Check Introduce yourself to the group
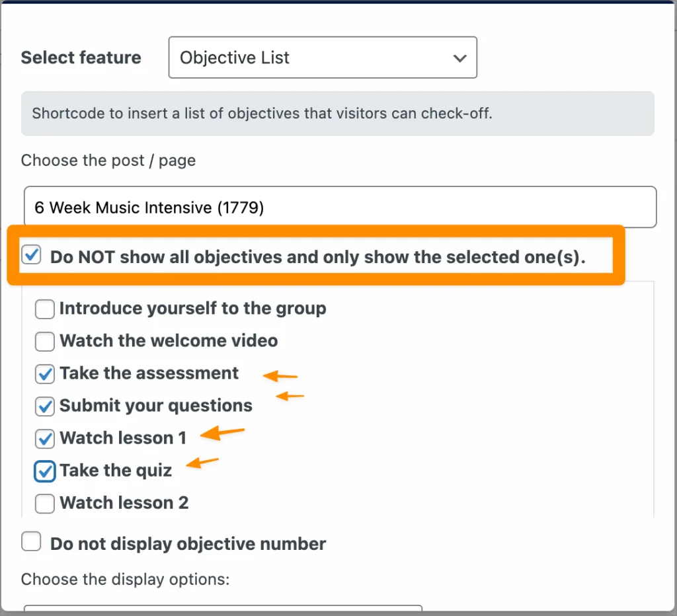Screen dimensions: 677x616 44,309
